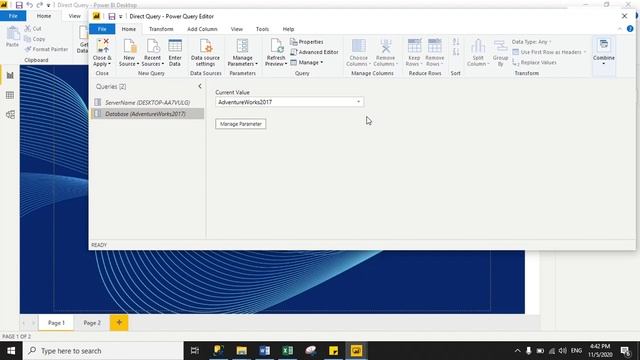Click the Save icon in Power Query title bar
The height and width of the screenshot is (360, 640).
(x=111, y=16)
